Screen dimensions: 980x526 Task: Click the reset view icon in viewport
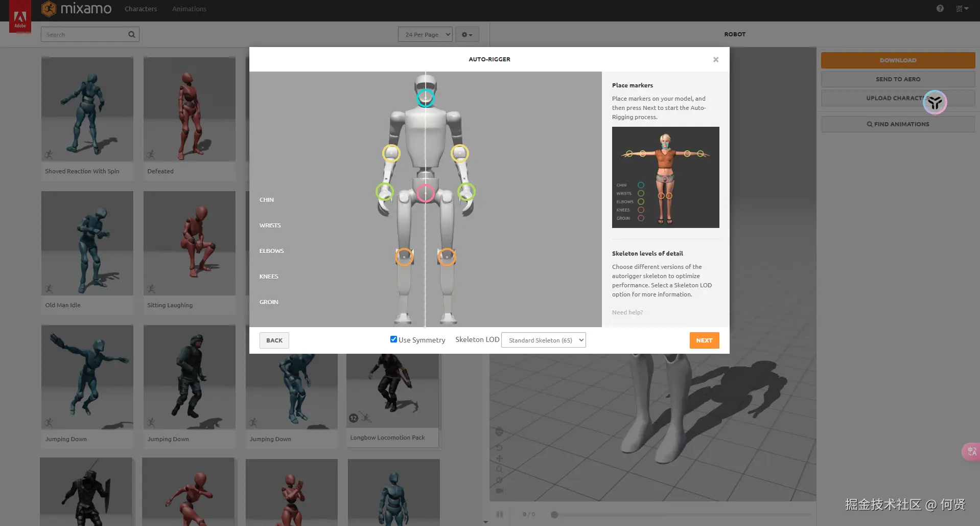[499, 480]
